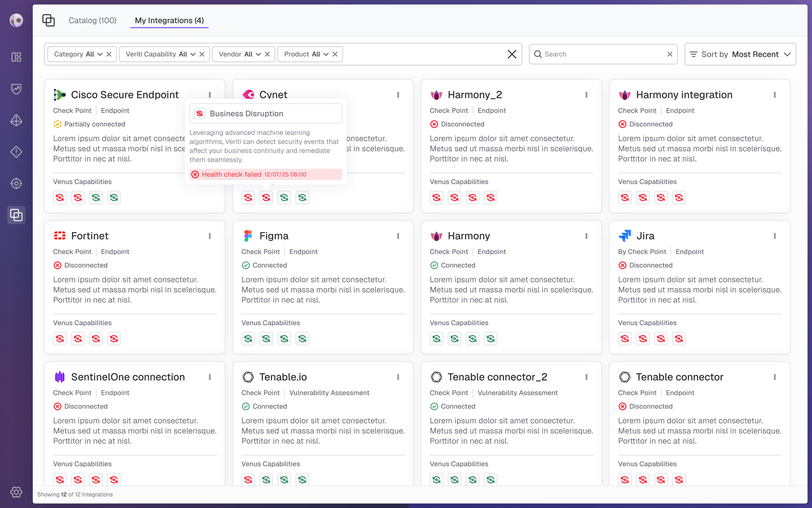Click Business Disruption tooltip header
The image size is (812, 508).
click(x=266, y=114)
